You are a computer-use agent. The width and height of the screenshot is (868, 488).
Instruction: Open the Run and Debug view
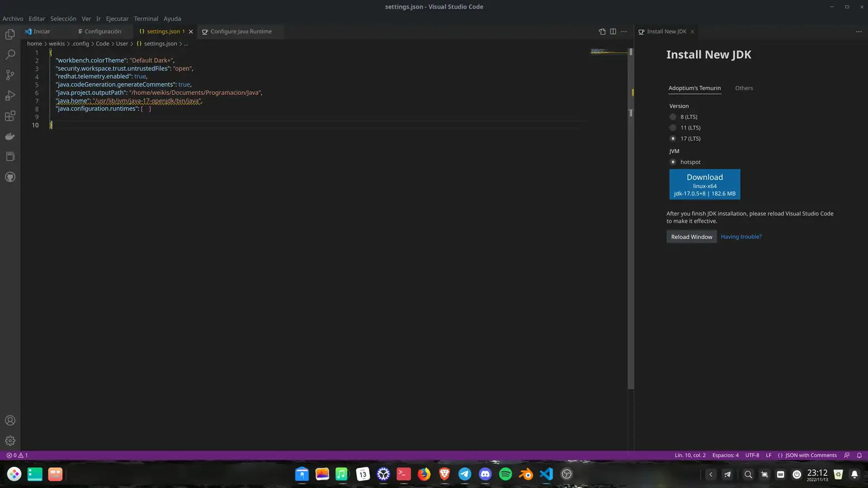click(10, 95)
